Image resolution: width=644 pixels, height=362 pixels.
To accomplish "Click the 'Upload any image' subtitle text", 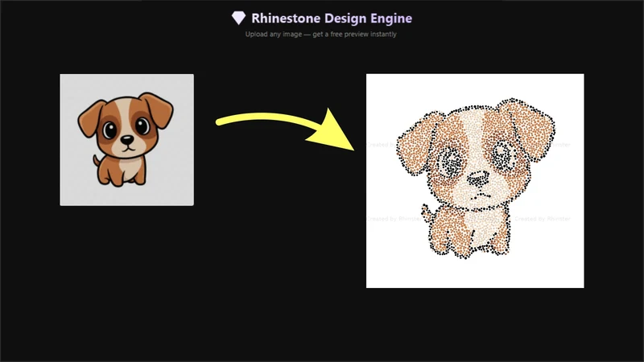I will 320,34.
